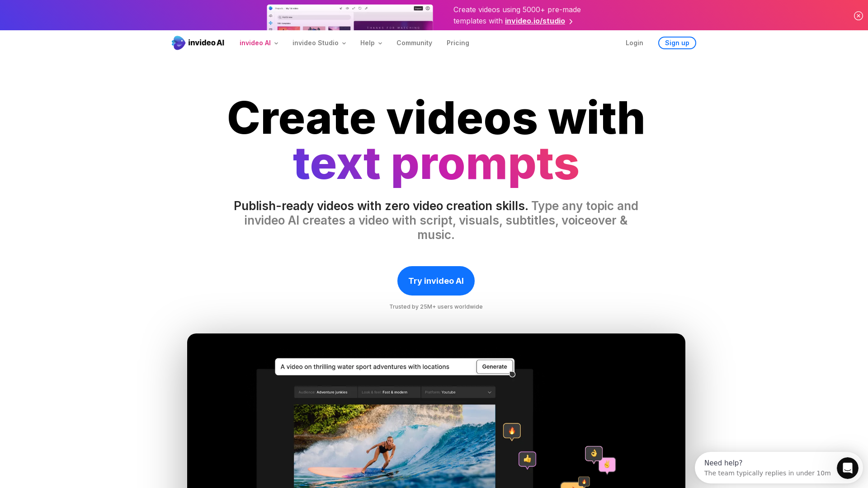The image size is (868, 488).
Task: Expand the invideo Studio dropdown menu
Action: click(x=319, y=43)
